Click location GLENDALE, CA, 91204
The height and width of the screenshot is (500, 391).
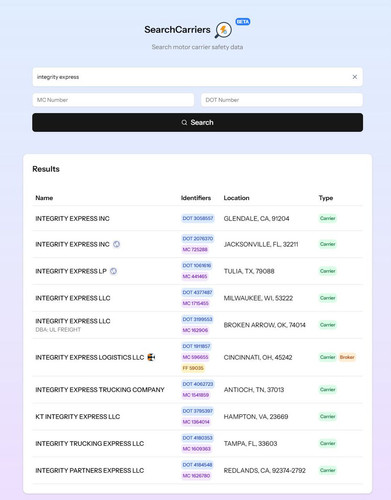tap(256, 219)
